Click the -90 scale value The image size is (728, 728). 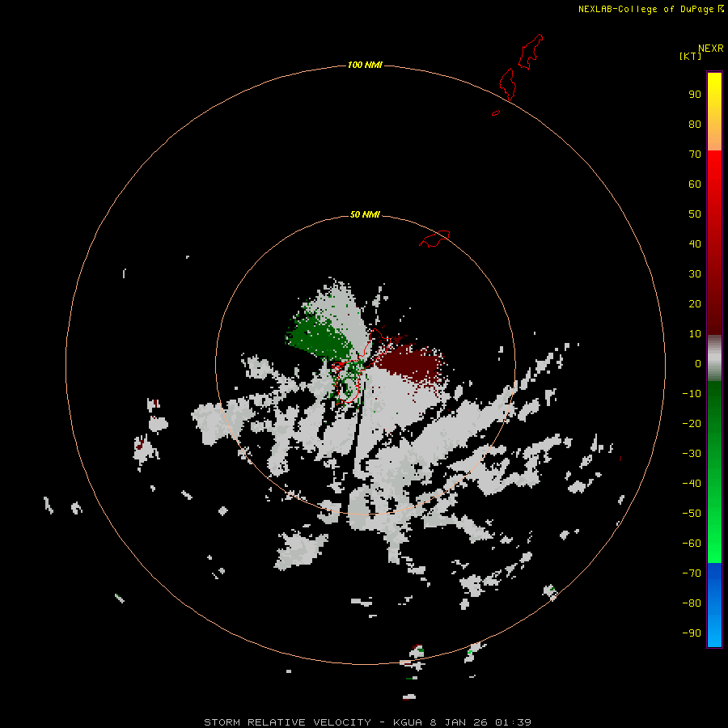[x=692, y=633]
